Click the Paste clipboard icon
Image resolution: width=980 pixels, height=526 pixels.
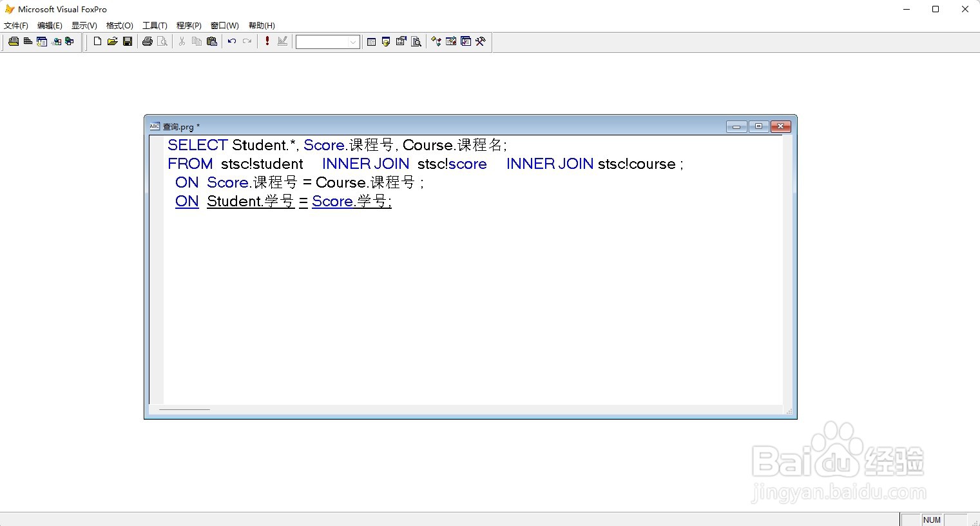(211, 41)
